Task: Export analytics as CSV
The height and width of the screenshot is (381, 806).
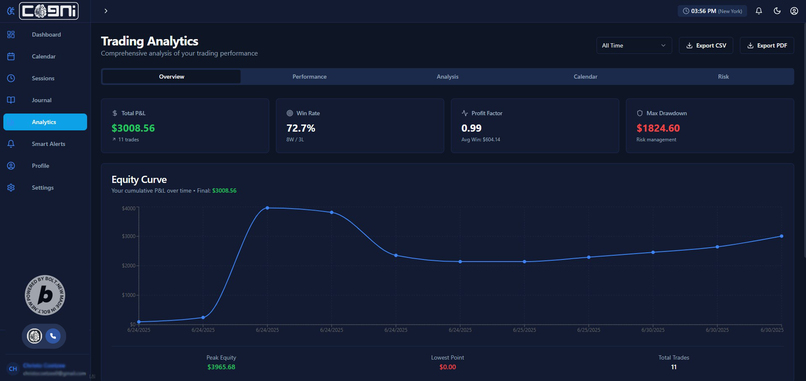Action: click(706, 46)
